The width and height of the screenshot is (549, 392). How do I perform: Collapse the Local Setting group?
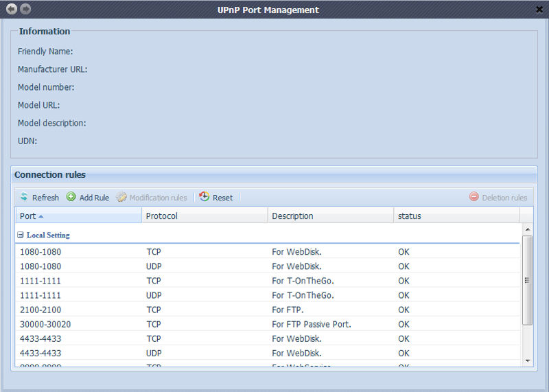(21, 235)
